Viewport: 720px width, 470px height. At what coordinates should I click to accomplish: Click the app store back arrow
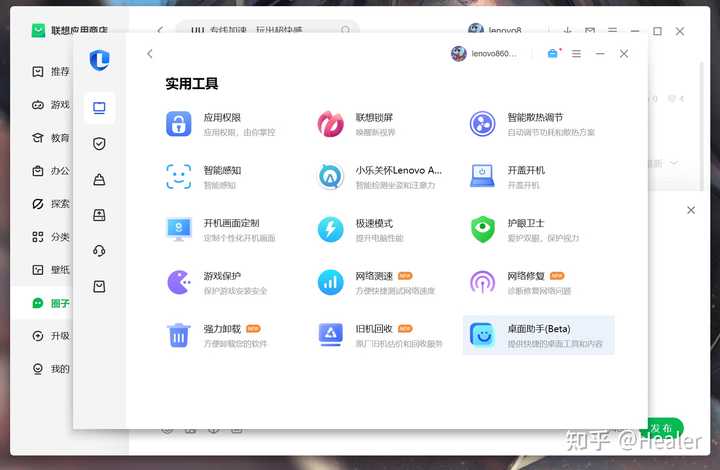pyautogui.click(x=160, y=30)
